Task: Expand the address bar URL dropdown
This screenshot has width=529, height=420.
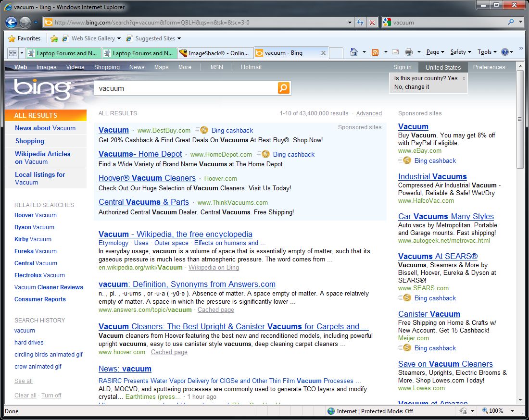Action: click(350, 23)
